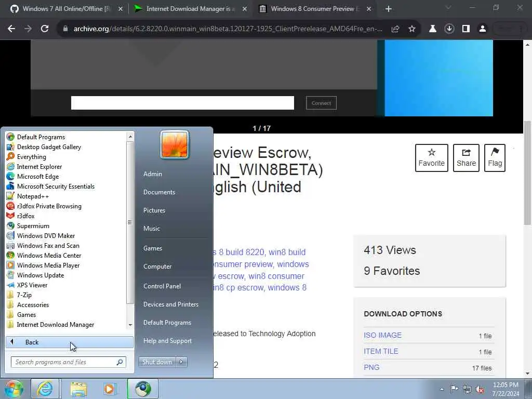This screenshot has width=532, height=399.
Task: Open the PNG download link
Action: pos(371,367)
